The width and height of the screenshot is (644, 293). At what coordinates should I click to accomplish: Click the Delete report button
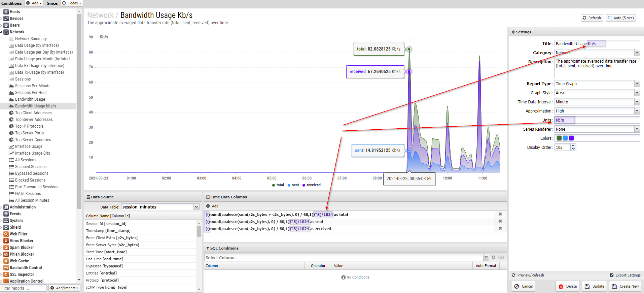tap(568, 286)
